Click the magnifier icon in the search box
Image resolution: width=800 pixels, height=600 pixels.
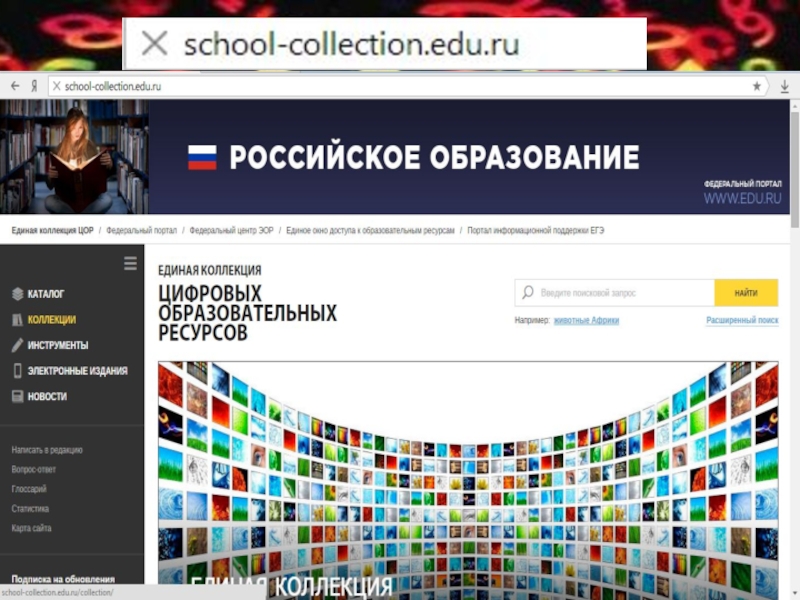pyautogui.click(x=528, y=292)
